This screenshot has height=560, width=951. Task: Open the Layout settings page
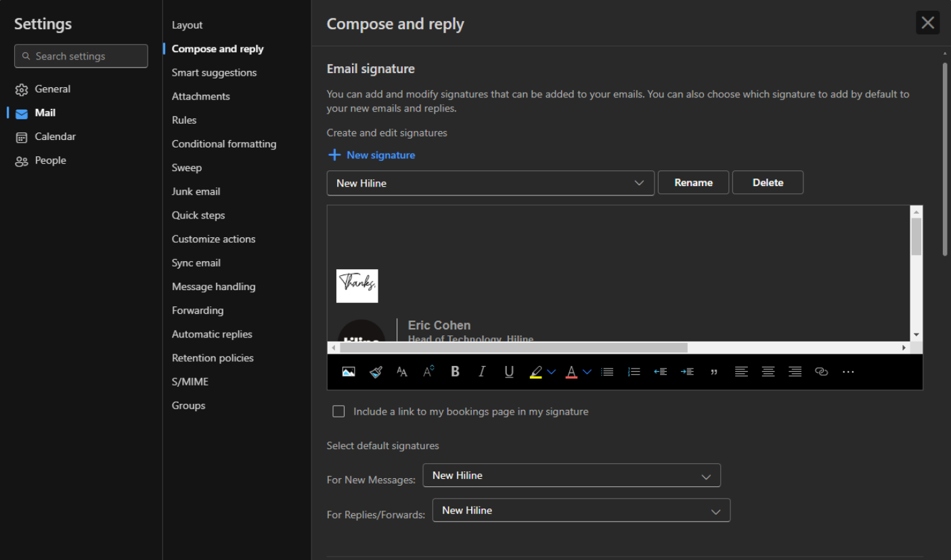coord(187,25)
